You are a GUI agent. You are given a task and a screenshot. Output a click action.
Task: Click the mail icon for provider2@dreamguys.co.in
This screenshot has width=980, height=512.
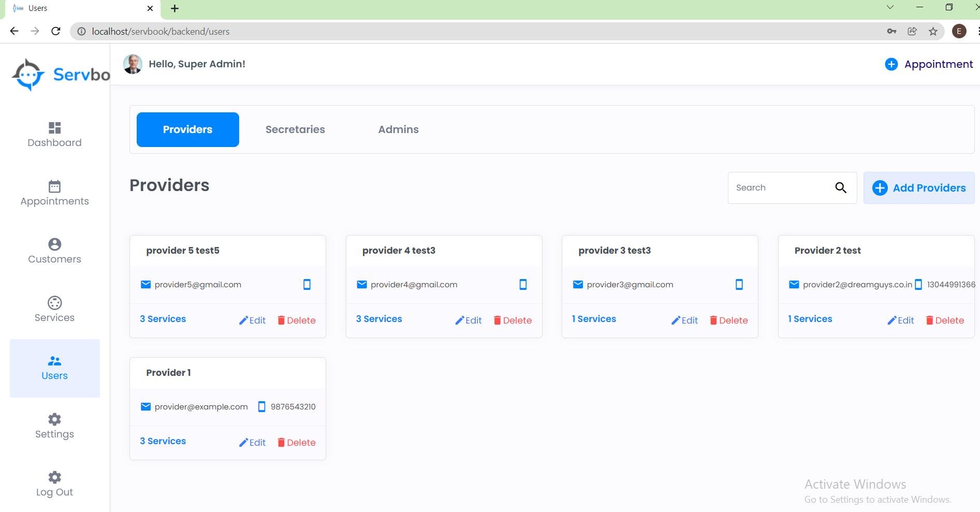tap(794, 284)
